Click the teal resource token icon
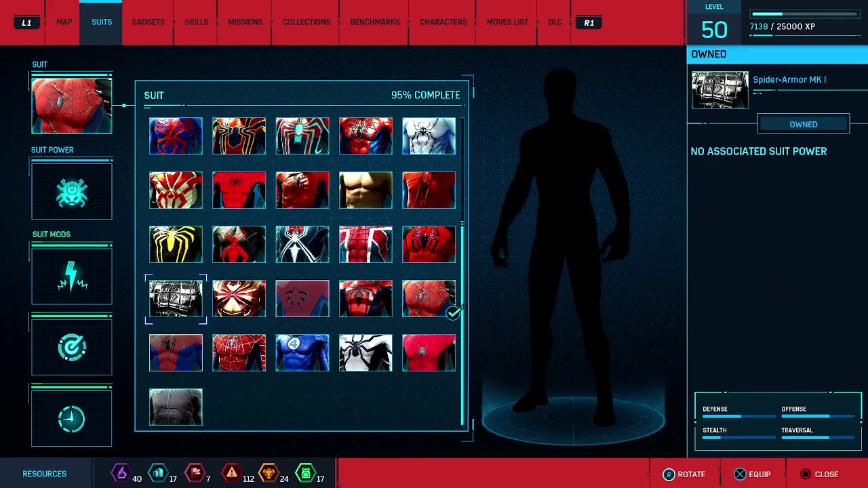This screenshot has width=868, height=488. pyautogui.click(x=158, y=473)
